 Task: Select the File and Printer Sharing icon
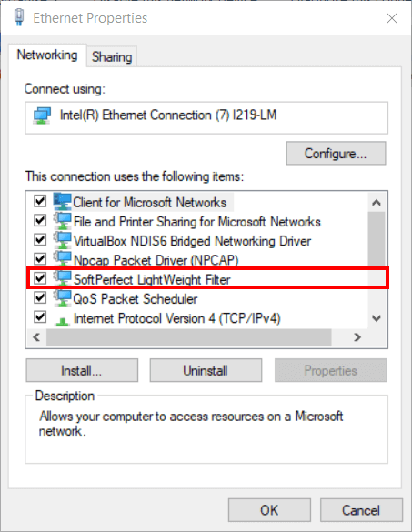(x=63, y=221)
